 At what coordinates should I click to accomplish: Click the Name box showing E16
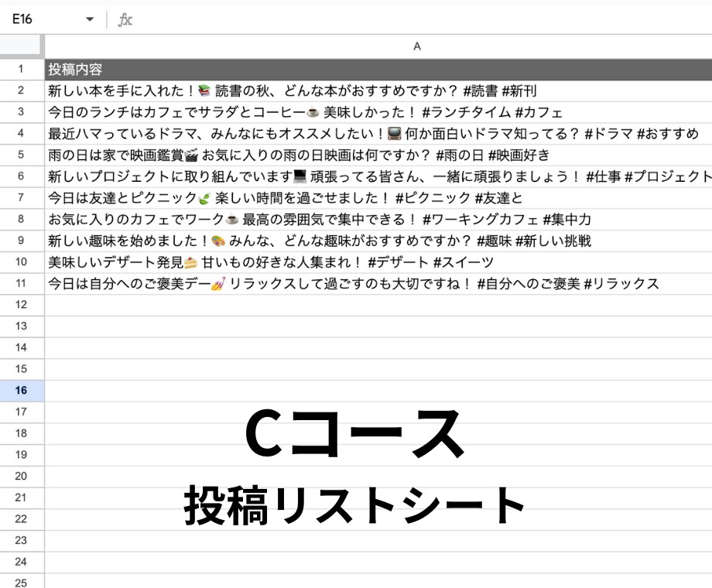pos(22,19)
